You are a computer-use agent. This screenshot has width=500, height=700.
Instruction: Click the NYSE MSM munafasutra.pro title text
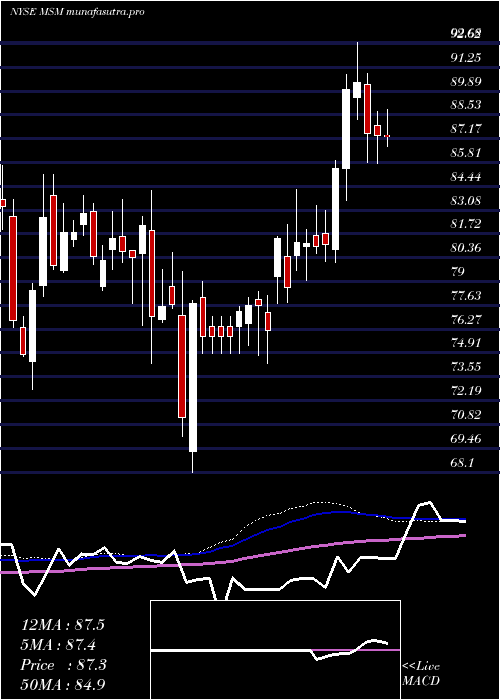(77, 12)
